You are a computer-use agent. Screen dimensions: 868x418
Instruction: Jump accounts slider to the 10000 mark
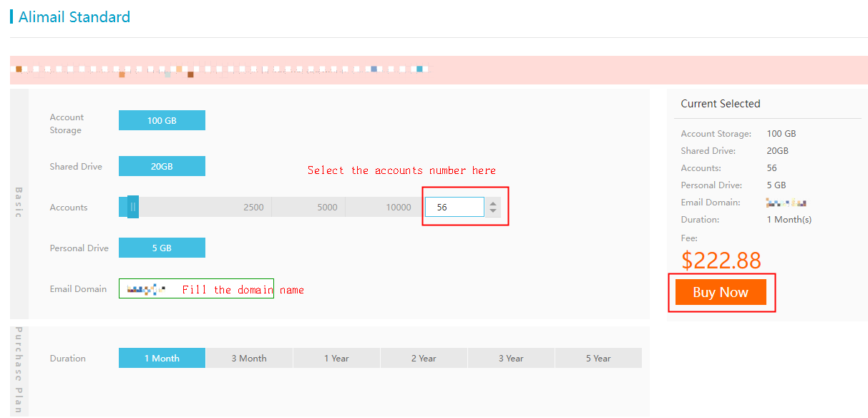point(399,208)
